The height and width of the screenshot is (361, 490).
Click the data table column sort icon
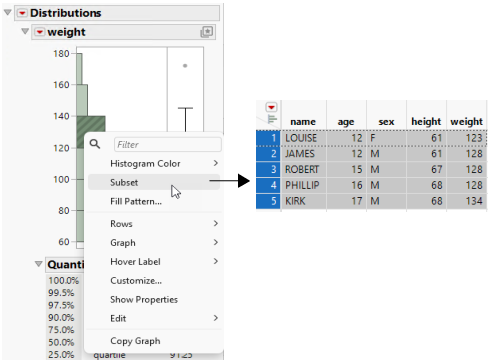[272, 119]
